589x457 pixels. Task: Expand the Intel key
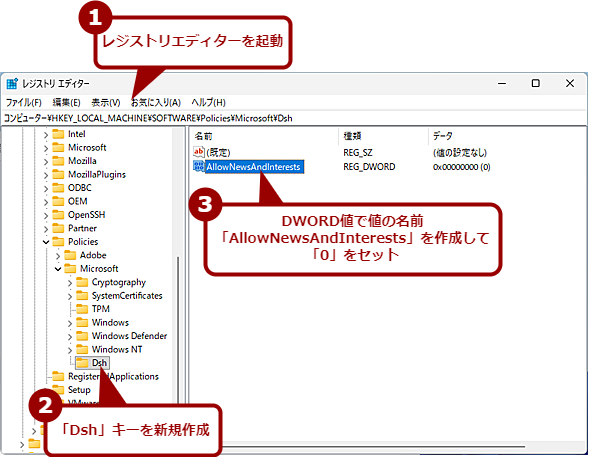pyautogui.click(x=46, y=134)
